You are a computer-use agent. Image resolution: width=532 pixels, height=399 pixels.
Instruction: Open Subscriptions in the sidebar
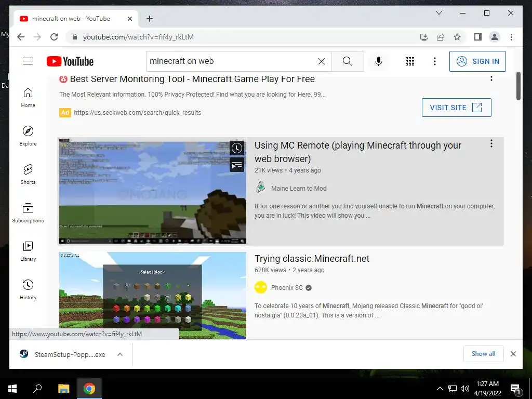[x=28, y=212]
